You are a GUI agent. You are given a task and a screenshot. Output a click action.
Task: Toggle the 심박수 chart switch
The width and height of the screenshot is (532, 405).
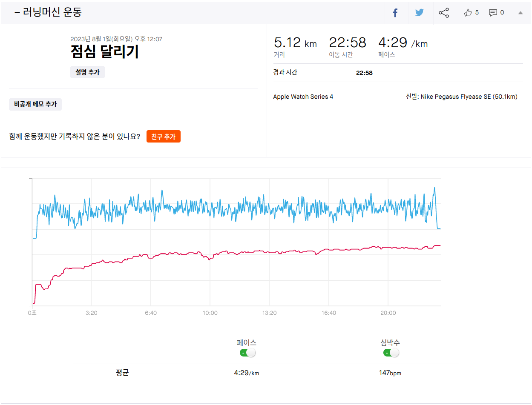391,353
